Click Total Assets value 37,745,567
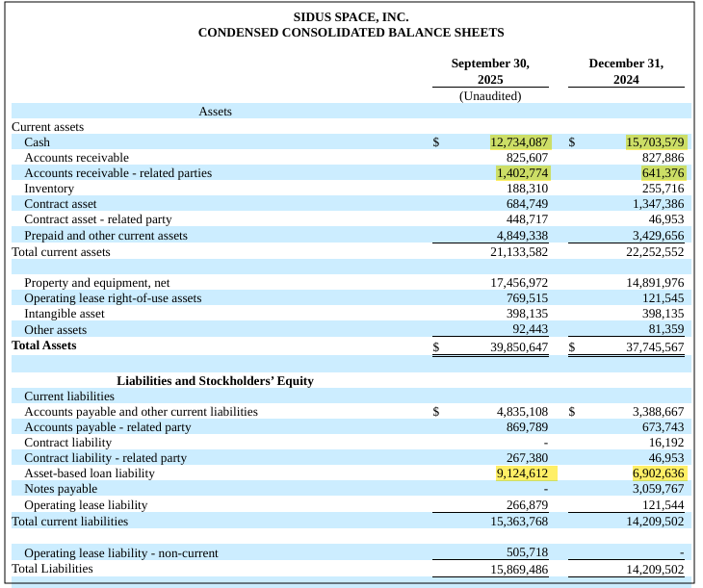703x588 pixels. coord(655,347)
